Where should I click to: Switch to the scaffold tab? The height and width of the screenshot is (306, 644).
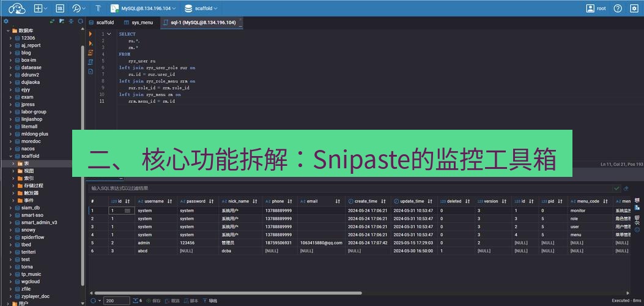click(x=102, y=23)
